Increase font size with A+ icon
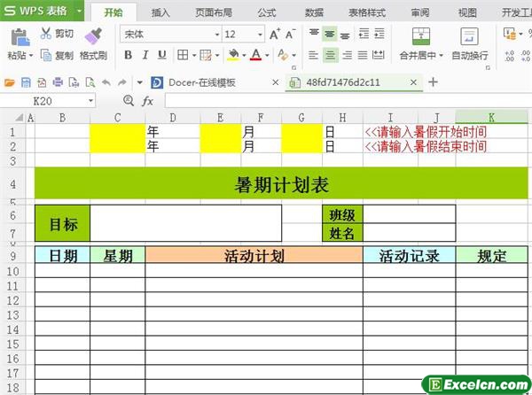 pos(275,34)
